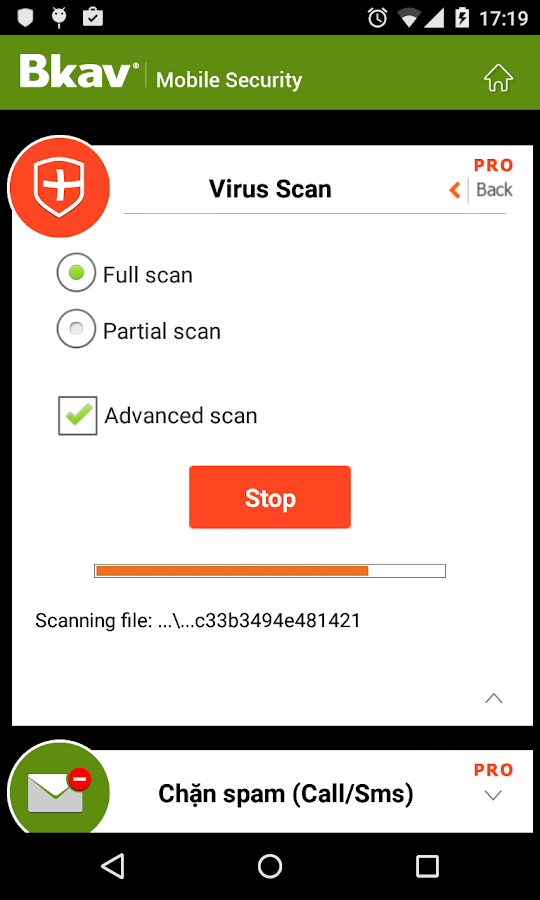This screenshot has height=900, width=540.
Task: Tap the Android recent apps square button
Action: [428, 866]
